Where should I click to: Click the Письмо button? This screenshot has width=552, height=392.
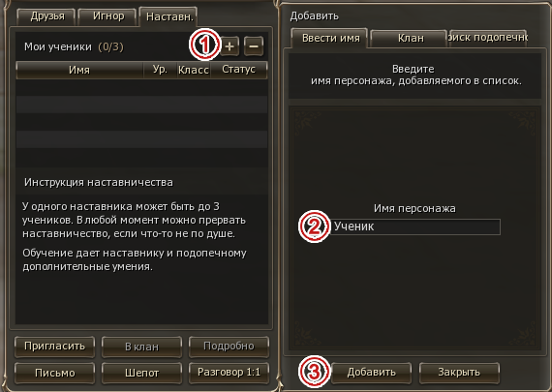[54, 373]
